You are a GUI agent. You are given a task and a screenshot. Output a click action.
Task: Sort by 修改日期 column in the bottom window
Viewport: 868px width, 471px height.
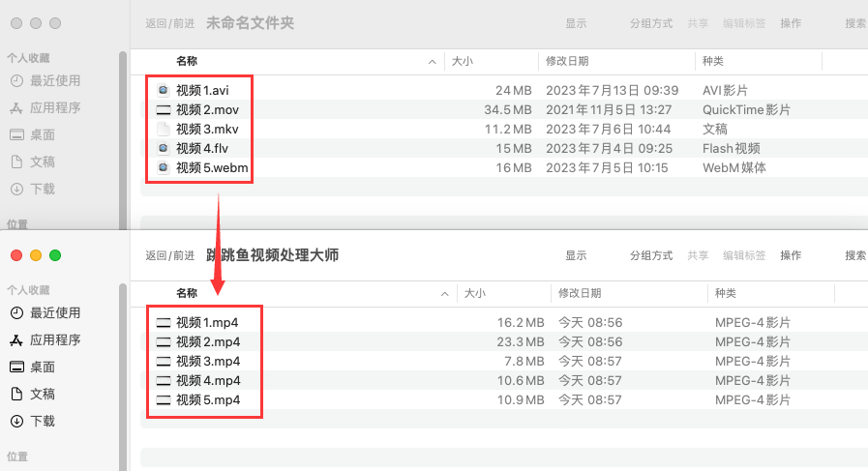click(580, 293)
